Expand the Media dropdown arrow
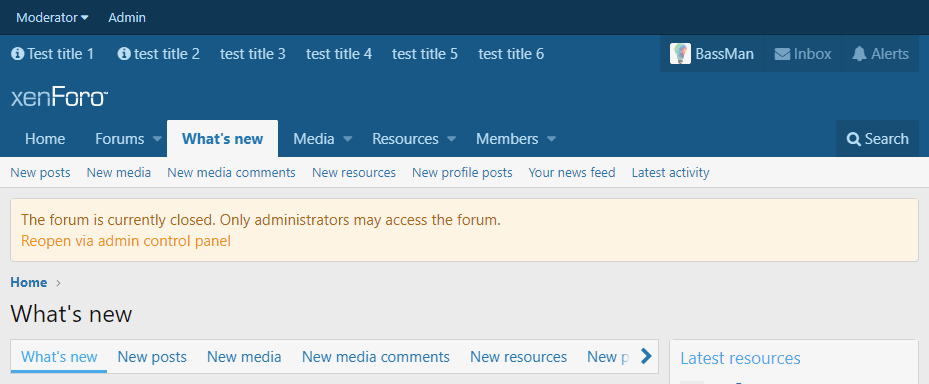Viewport: 929px width, 384px height. point(348,139)
